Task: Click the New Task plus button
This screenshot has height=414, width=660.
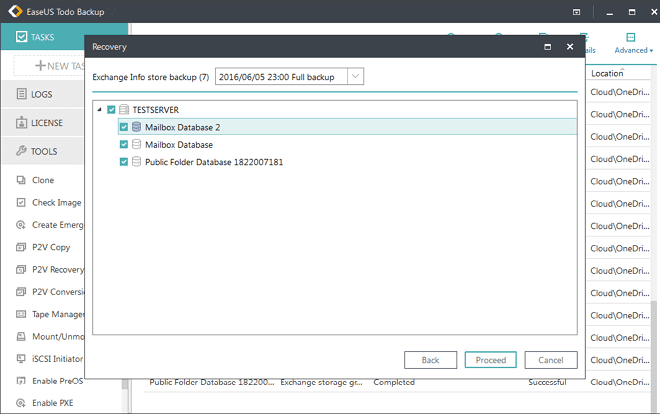Action: (x=40, y=66)
